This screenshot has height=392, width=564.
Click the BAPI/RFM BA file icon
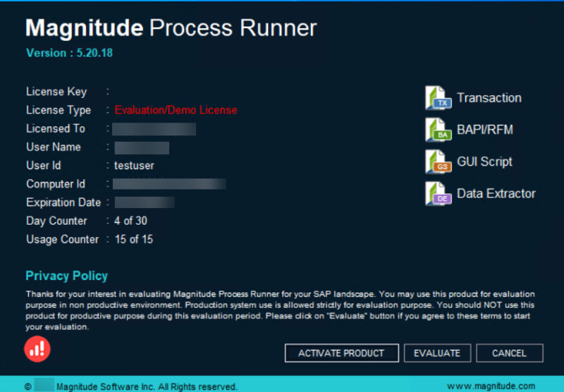(438, 130)
